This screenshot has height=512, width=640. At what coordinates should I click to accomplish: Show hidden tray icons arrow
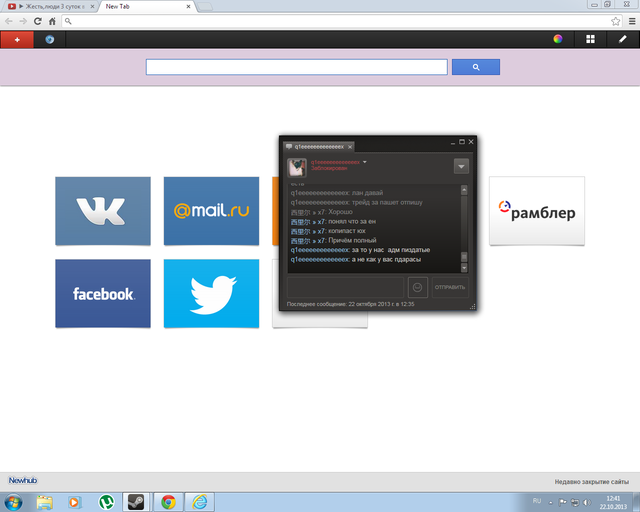pos(551,503)
